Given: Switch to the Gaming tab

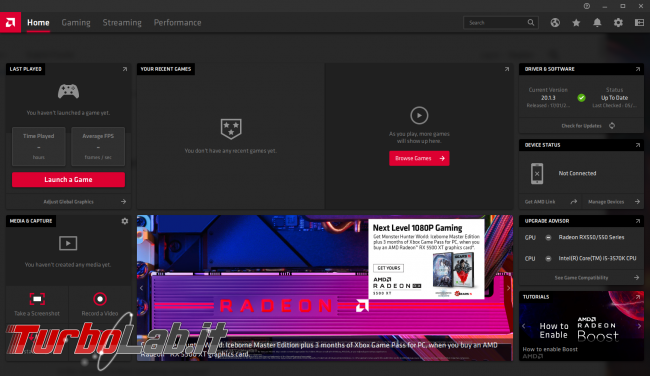Looking at the screenshot, I should (76, 23).
